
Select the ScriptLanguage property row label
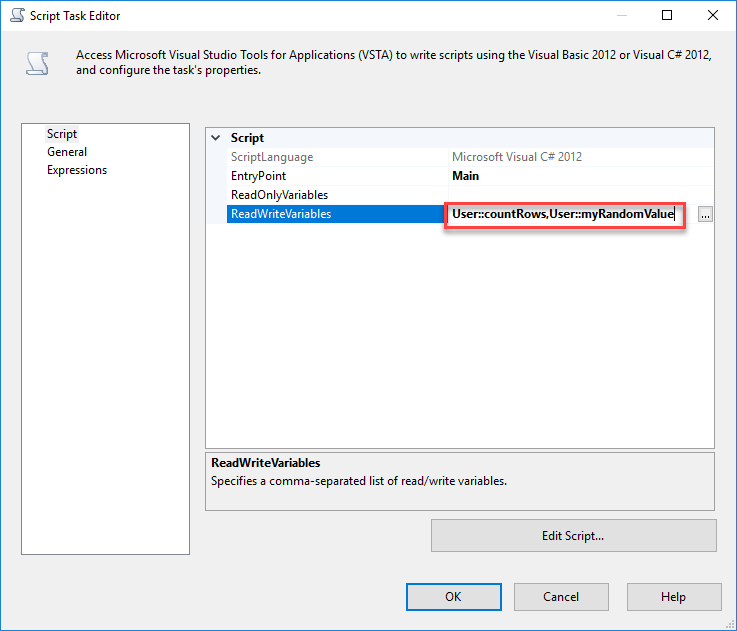click(271, 157)
